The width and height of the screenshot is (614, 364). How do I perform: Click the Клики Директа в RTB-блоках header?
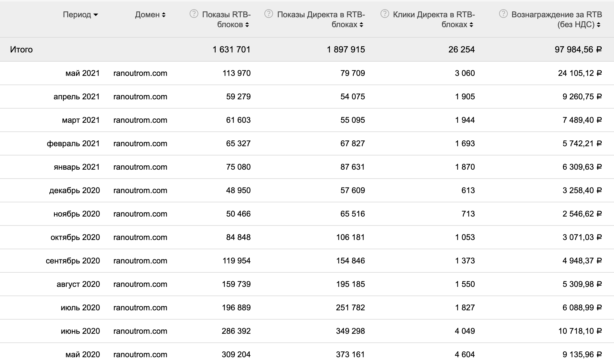(x=434, y=19)
